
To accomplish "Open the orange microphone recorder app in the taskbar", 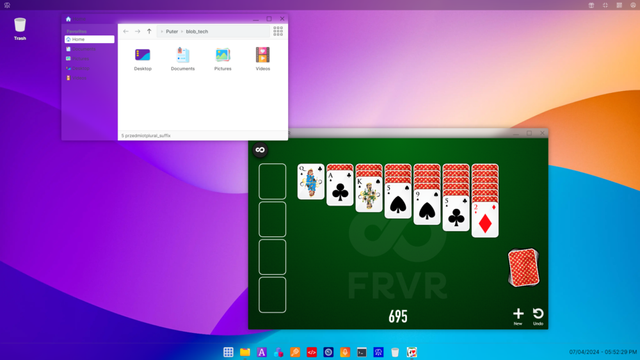I will pyautogui.click(x=345, y=352).
